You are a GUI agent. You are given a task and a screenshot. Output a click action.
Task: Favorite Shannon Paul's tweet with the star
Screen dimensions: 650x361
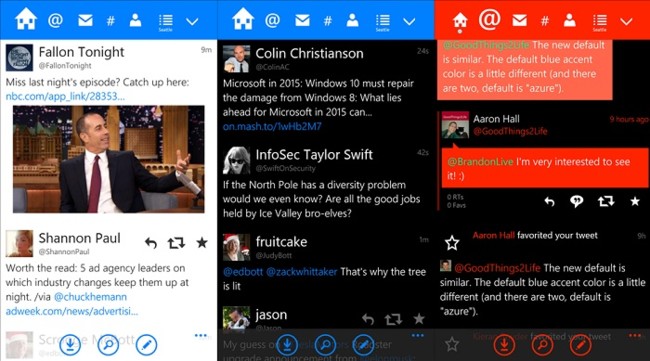tap(202, 242)
